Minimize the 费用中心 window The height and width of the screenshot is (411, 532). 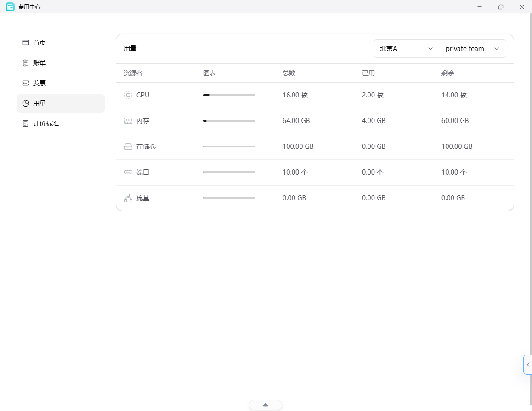(480, 7)
